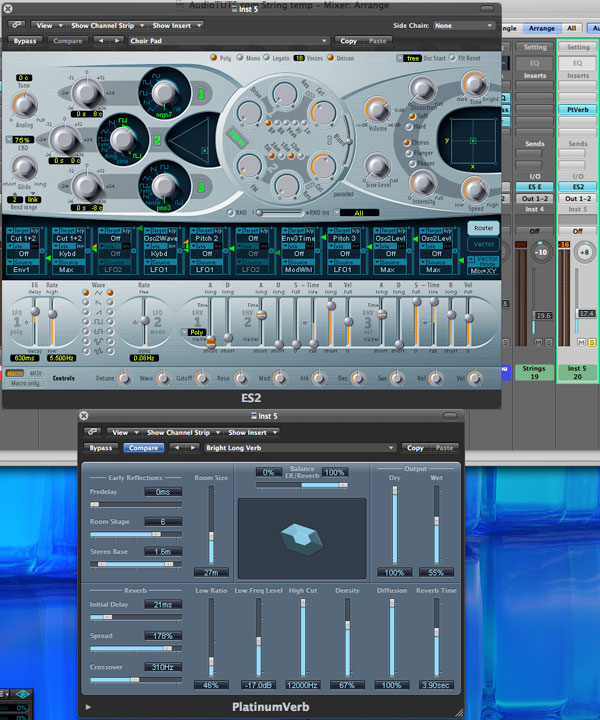Image resolution: width=600 pixels, height=720 pixels.
Task: Click the oscillator mix triangle pad
Action: click(x=193, y=140)
